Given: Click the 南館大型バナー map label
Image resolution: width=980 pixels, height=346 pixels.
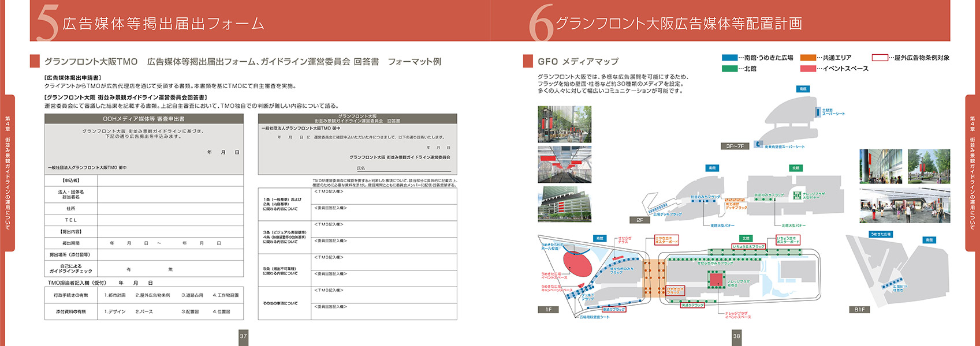Looking at the screenshot, I should point(722,225).
